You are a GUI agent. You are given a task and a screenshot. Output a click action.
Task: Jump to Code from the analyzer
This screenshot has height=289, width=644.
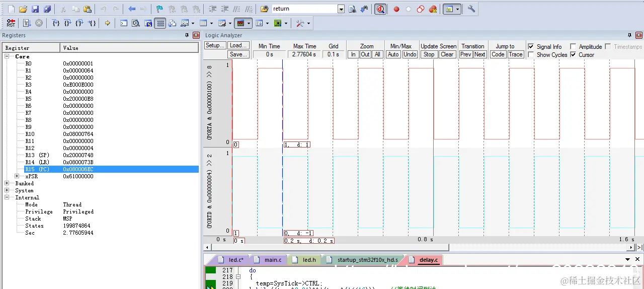[498, 54]
